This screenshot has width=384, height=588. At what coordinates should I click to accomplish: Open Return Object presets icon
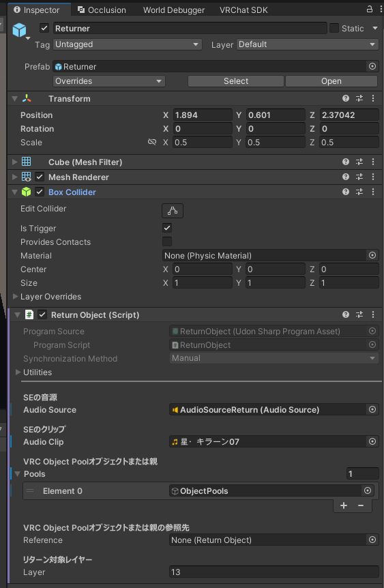(359, 314)
